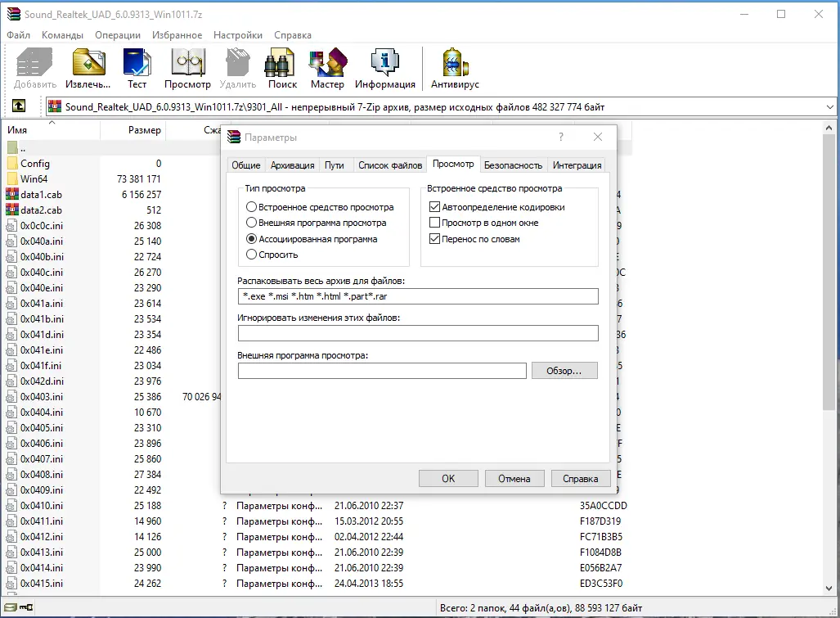840x618 pixels.
Task: Select 'Встроенное средство просмотра' radio option
Action: [x=251, y=207]
